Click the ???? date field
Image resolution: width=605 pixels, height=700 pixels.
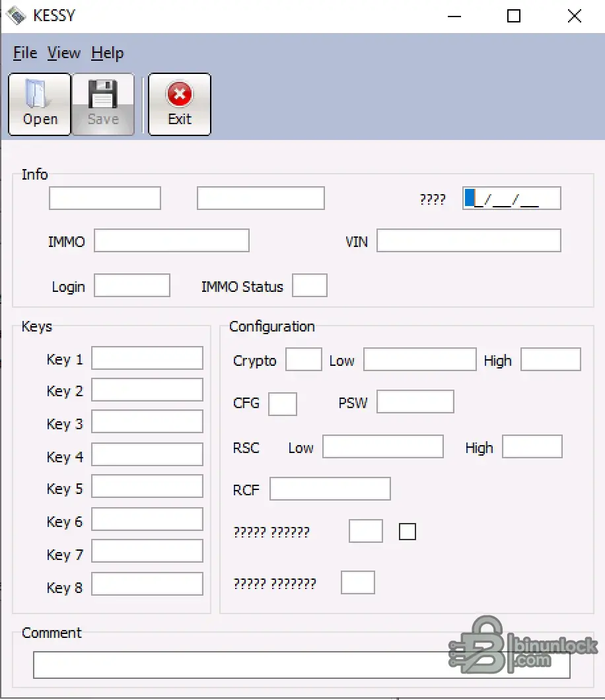coord(512,198)
